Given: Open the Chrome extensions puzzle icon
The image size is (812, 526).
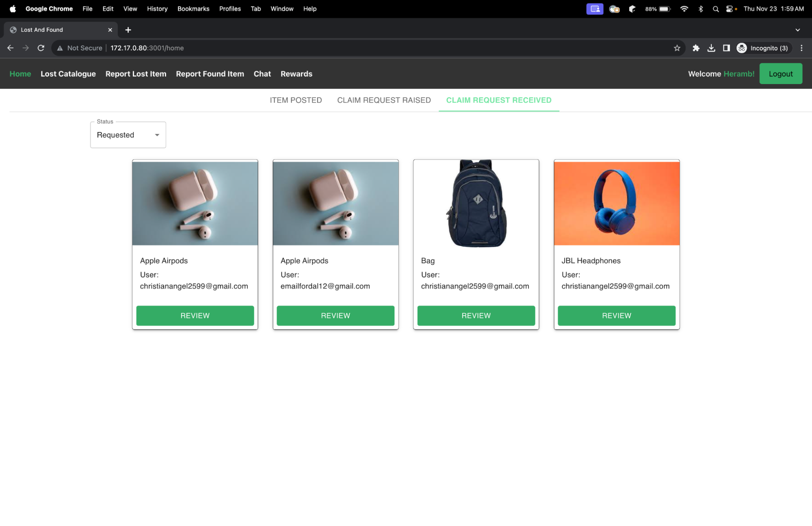Looking at the screenshot, I should point(696,48).
